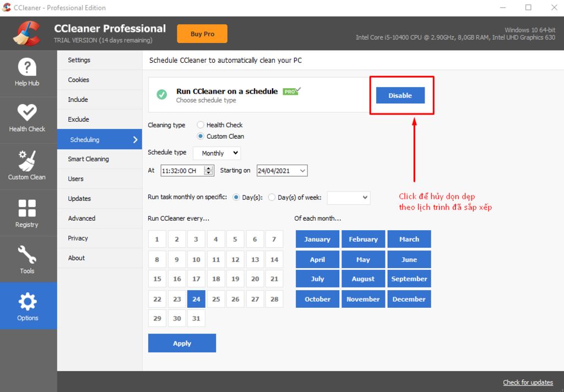Toggle the May month button

pyautogui.click(x=364, y=259)
